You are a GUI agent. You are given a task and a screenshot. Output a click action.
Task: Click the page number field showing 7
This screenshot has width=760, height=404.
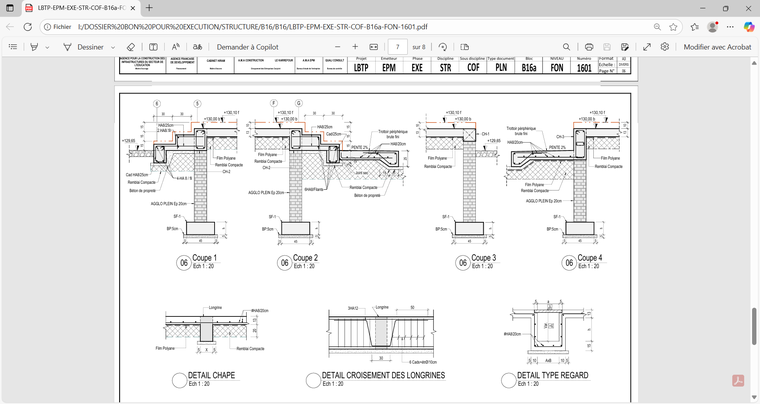coord(398,47)
